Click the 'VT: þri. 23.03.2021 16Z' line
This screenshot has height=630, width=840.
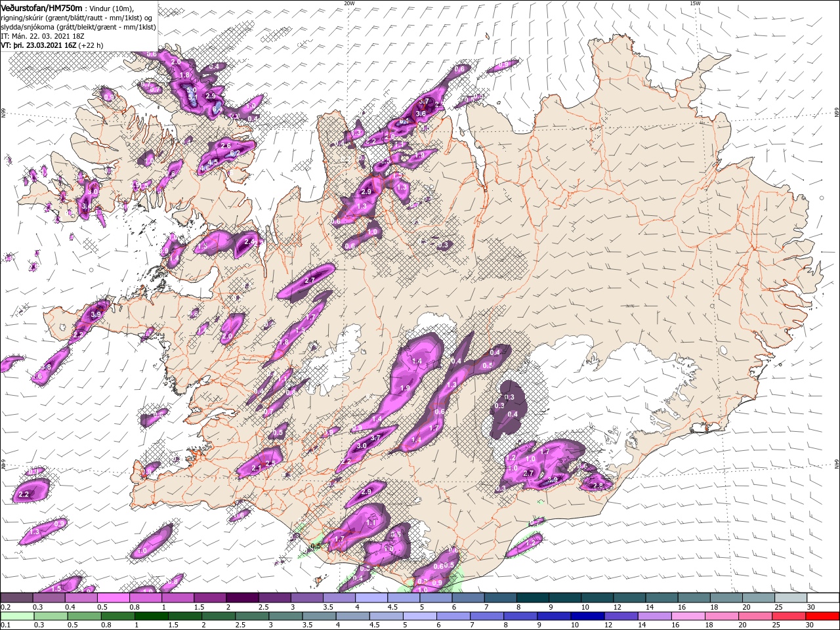[39, 46]
